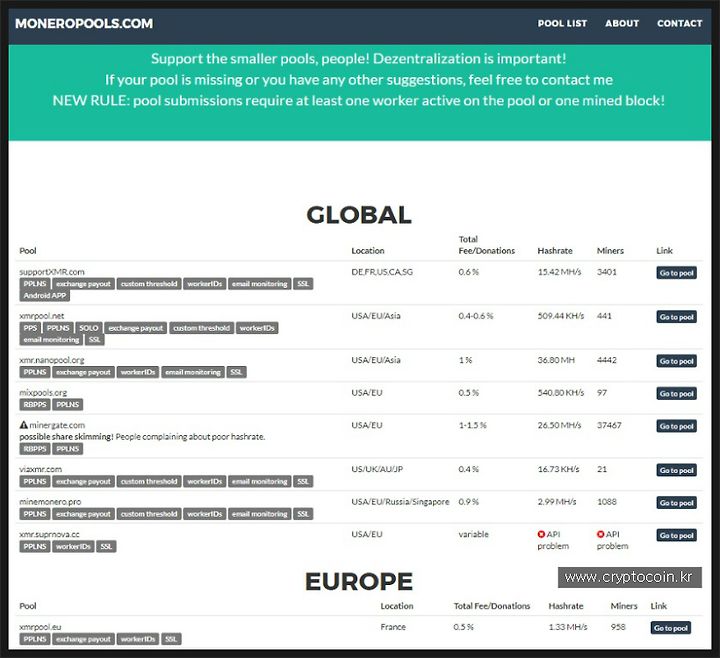720x658 pixels.
Task: Go to the ABOUT page
Action: pos(622,23)
